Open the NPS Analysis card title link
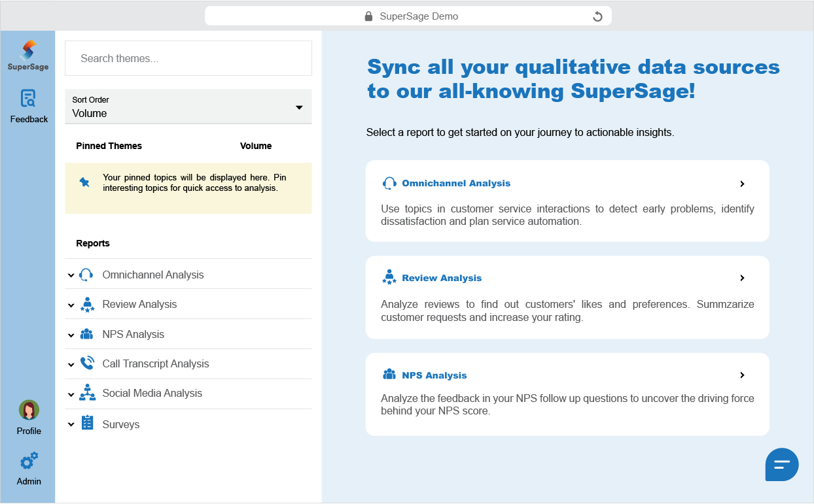 point(434,375)
